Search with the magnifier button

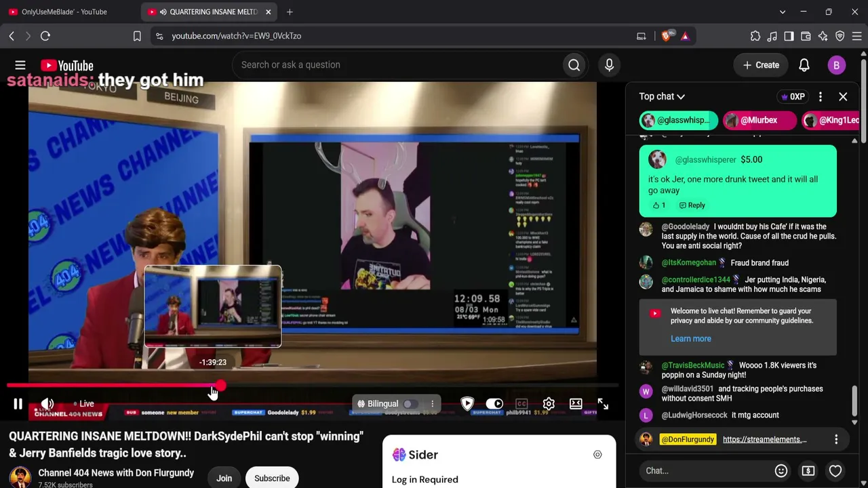574,65
